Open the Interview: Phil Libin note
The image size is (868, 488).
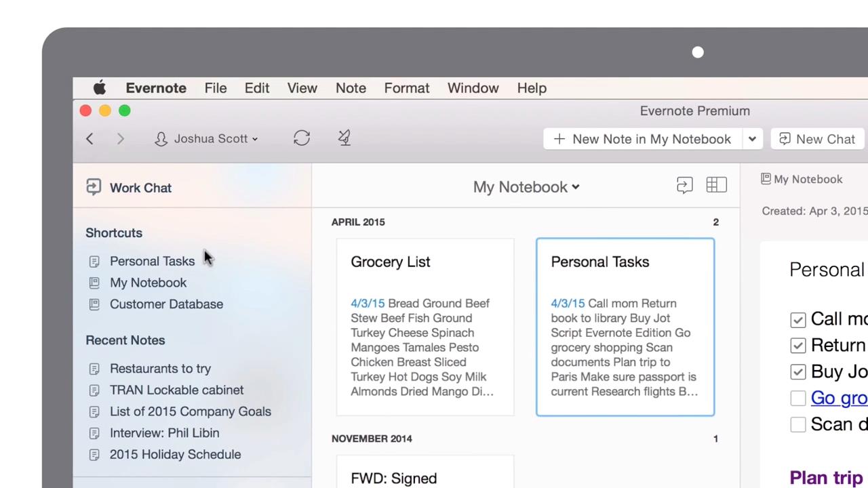click(x=164, y=433)
